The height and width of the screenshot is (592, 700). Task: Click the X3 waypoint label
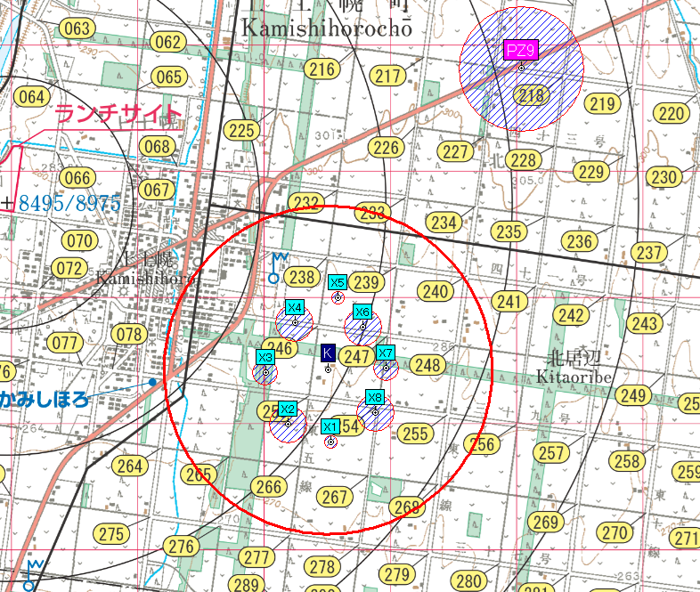click(265, 357)
